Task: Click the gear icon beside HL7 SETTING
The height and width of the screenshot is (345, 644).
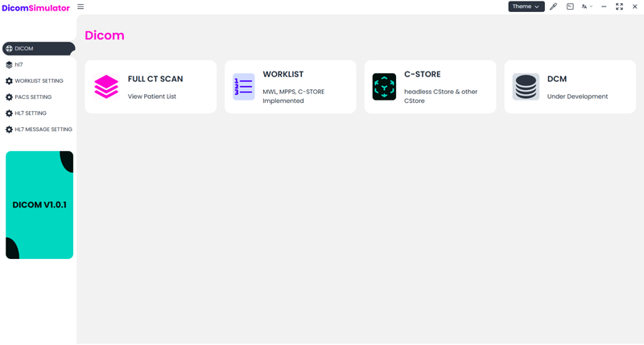Action: pyautogui.click(x=9, y=113)
